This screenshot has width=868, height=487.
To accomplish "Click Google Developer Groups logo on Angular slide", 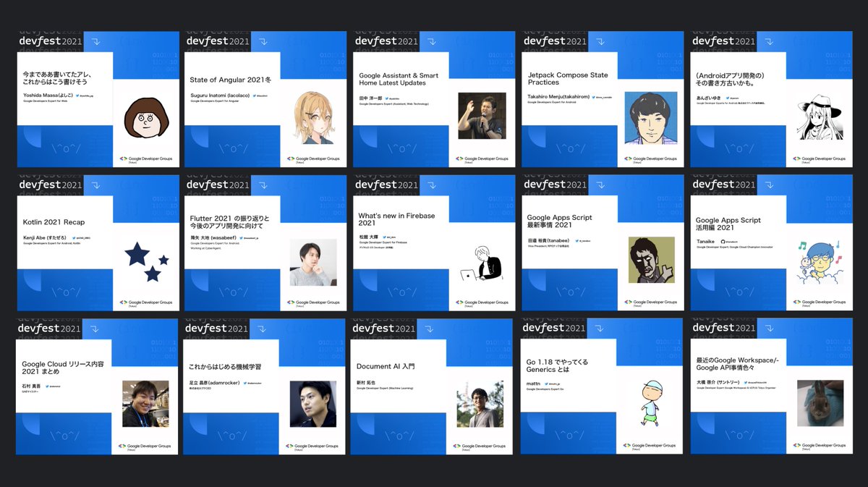I will [313, 159].
